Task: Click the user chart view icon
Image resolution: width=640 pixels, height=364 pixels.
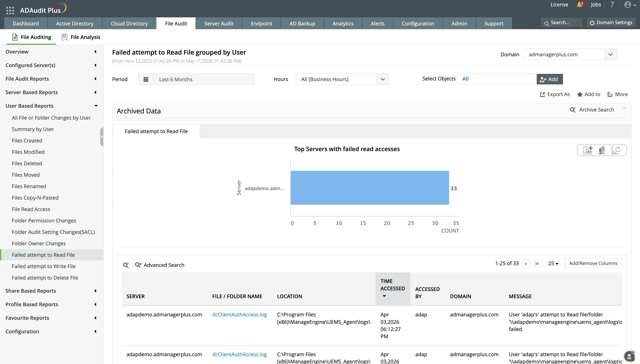Action: (x=602, y=150)
